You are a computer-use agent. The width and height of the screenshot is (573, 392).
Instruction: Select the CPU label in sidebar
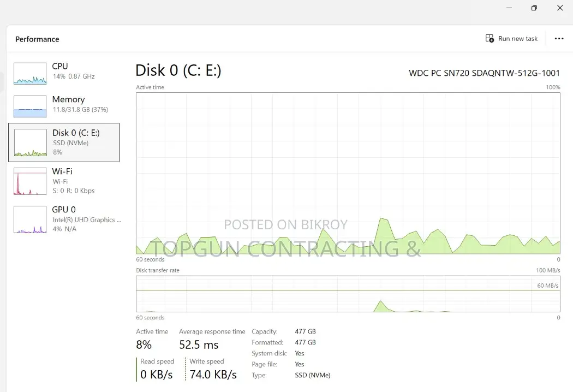pyautogui.click(x=60, y=66)
